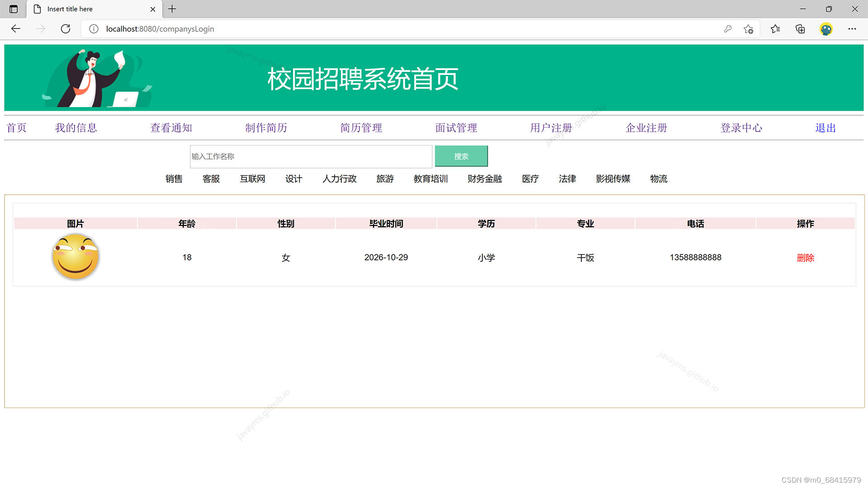Open the Collections icon in the browser toolbar
The image size is (868, 488).
(800, 28)
